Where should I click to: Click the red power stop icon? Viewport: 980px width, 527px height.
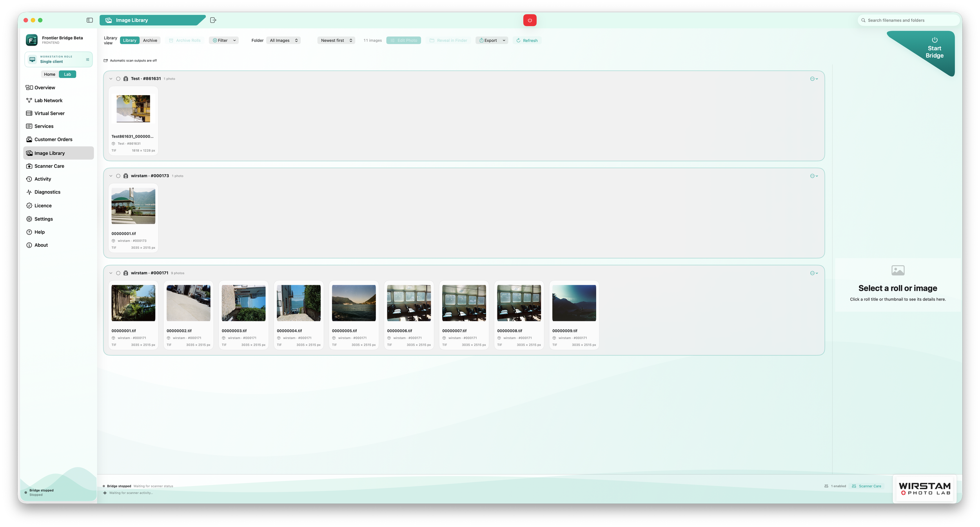(530, 20)
